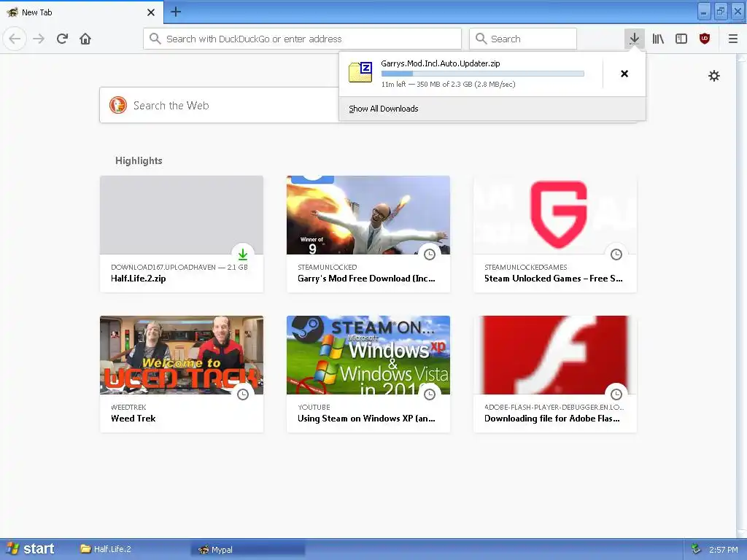747x560 pixels.
Task: Open the Half.Life.2.zip highlight thumbnail
Action: click(182, 215)
